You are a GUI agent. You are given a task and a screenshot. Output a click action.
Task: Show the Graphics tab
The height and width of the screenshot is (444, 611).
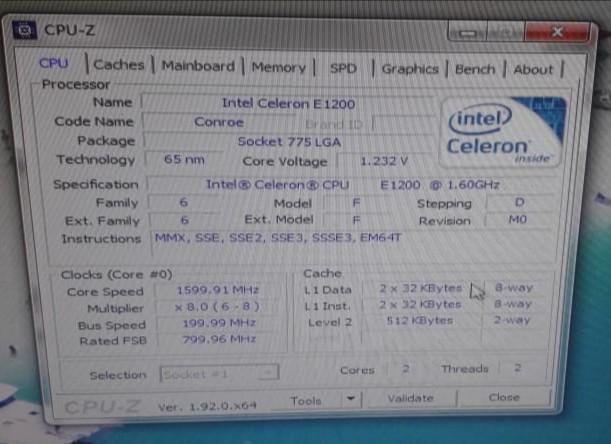(410, 69)
